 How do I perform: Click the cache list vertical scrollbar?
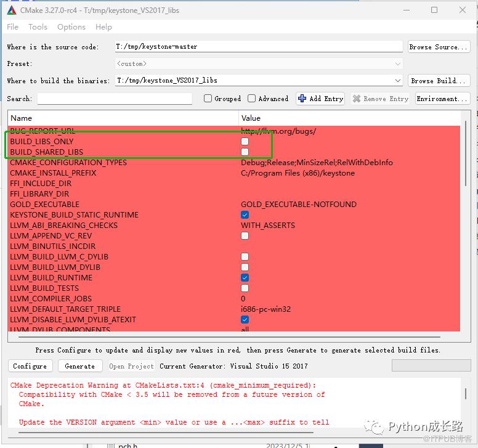click(x=466, y=153)
